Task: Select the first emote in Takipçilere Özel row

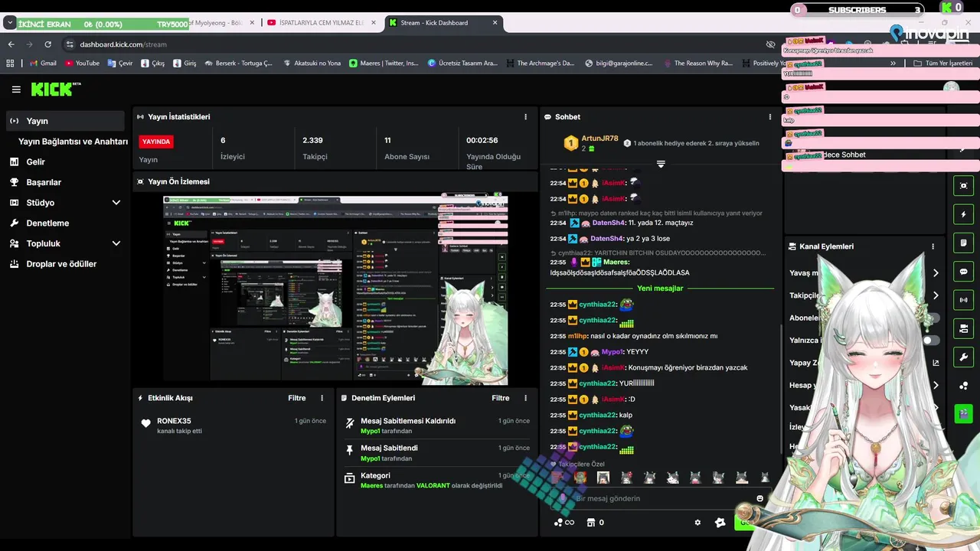Action: point(557,478)
